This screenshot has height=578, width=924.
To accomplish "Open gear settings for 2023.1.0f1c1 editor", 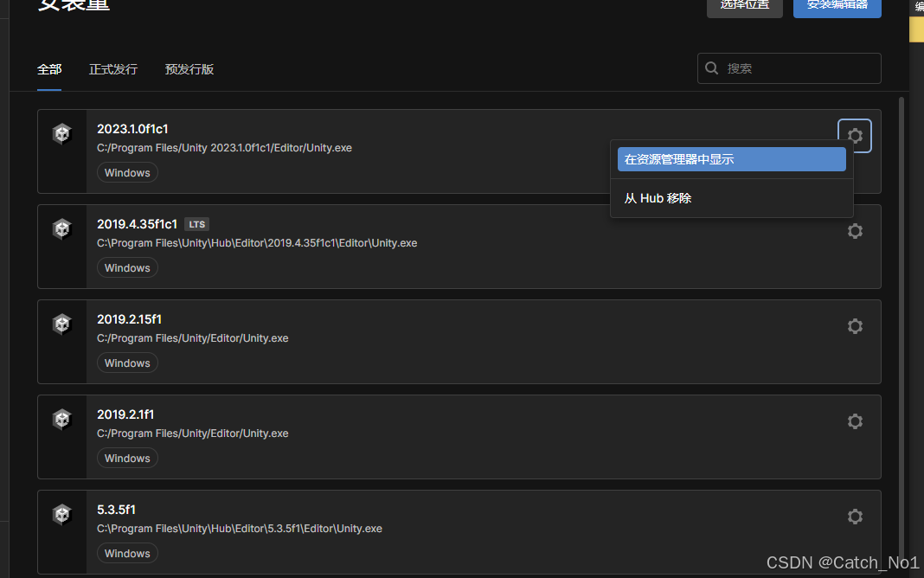I will pyautogui.click(x=855, y=136).
